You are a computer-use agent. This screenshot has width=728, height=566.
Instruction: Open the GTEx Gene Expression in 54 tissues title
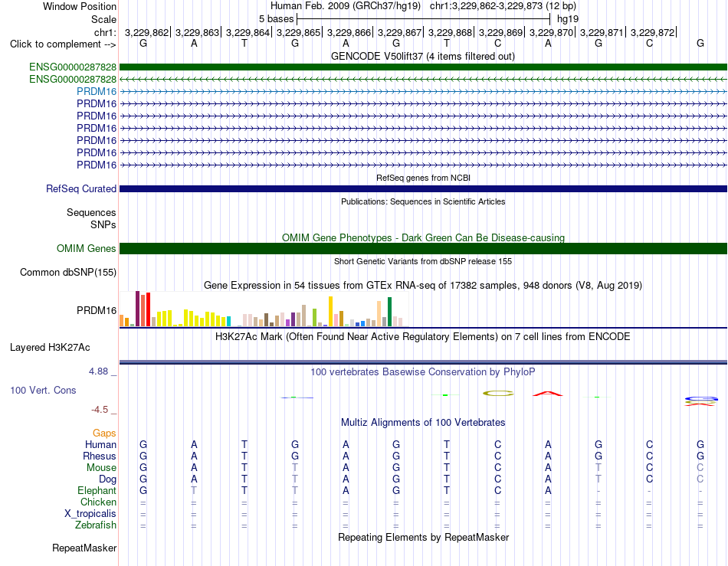(x=423, y=286)
